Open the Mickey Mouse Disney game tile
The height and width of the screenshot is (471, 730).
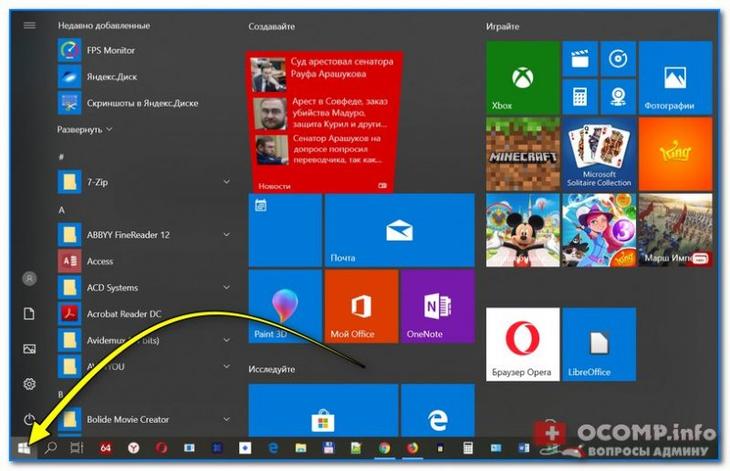pos(522,230)
